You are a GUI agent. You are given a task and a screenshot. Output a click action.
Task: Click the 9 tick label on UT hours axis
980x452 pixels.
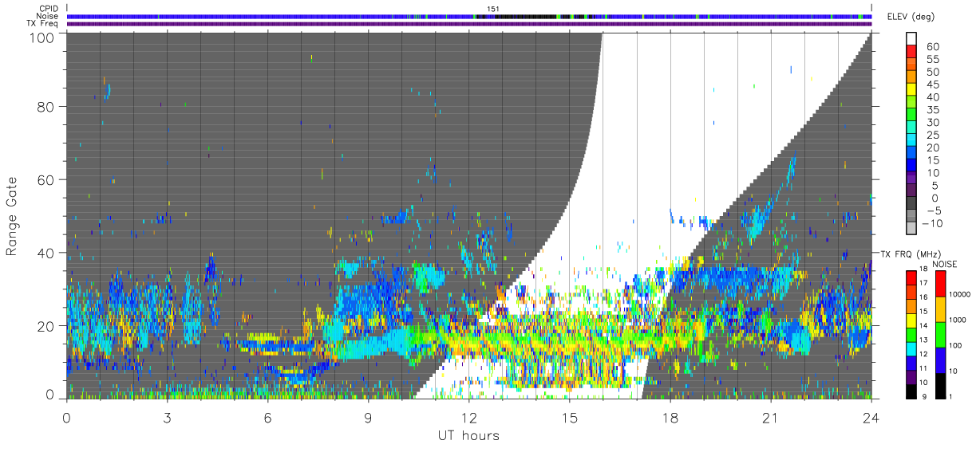[x=368, y=418]
